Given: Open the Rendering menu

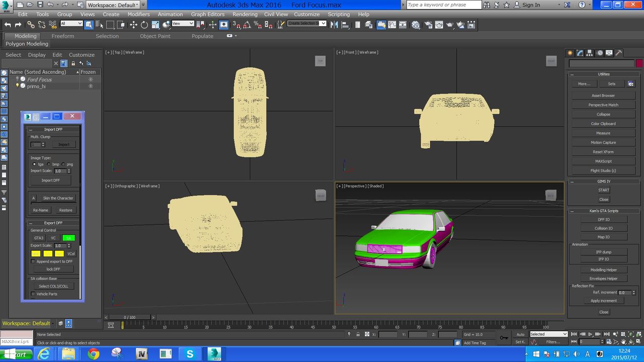Looking at the screenshot, I should (x=245, y=14).
